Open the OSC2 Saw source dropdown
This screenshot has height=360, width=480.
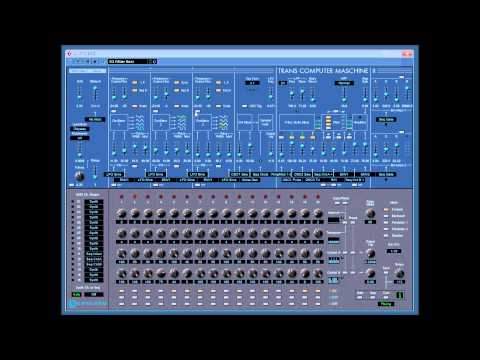pyautogui.click(x=302, y=174)
